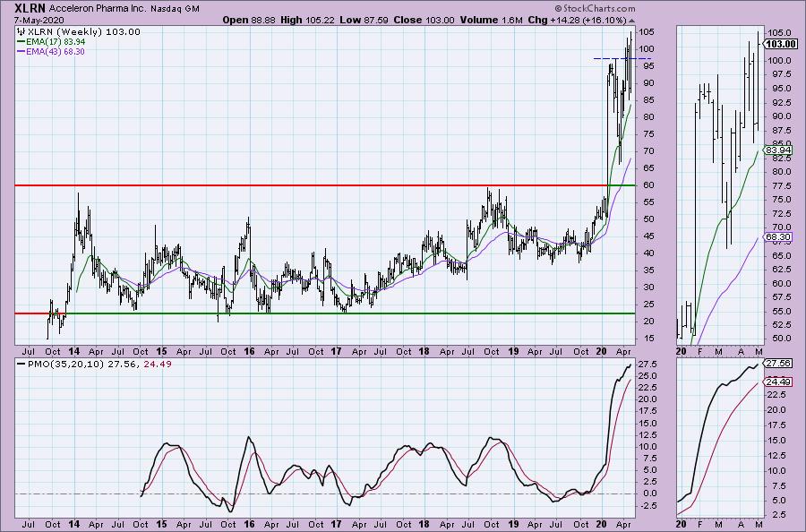Click the Chg +14.28 (+16.10%) value
This screenshot has height=532, width=806.
[578, 20]
